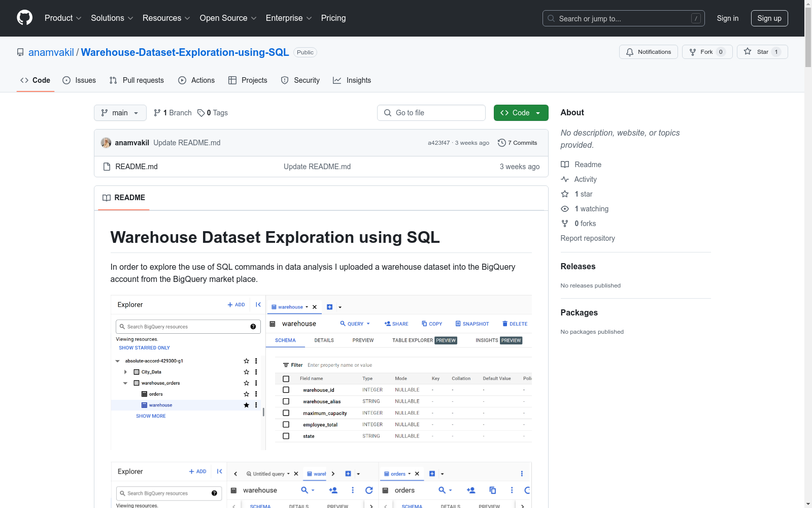Viewport: 812px width, 508px height.
Task: Open the Warehouse-Dataset-Exploration-using-SQL repository link
Action: [x=185, y=52]
